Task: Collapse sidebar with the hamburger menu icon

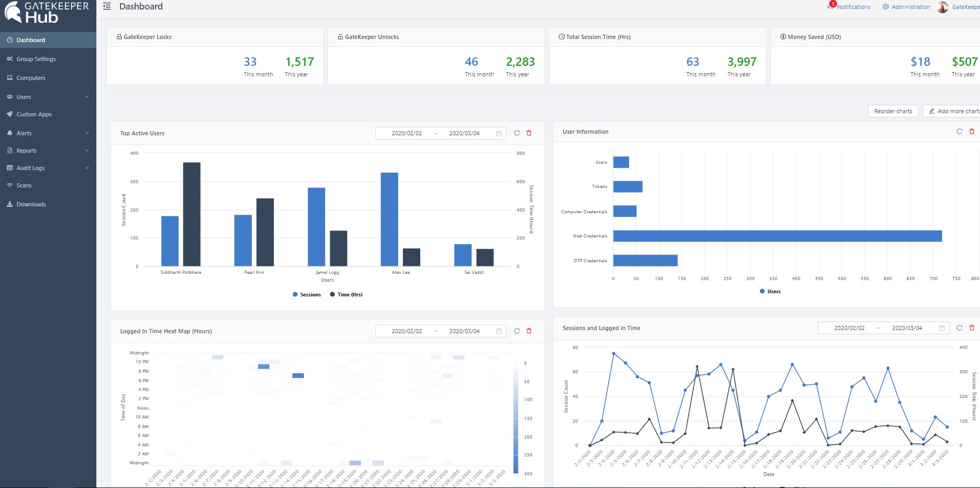Action: coord(107,6)
